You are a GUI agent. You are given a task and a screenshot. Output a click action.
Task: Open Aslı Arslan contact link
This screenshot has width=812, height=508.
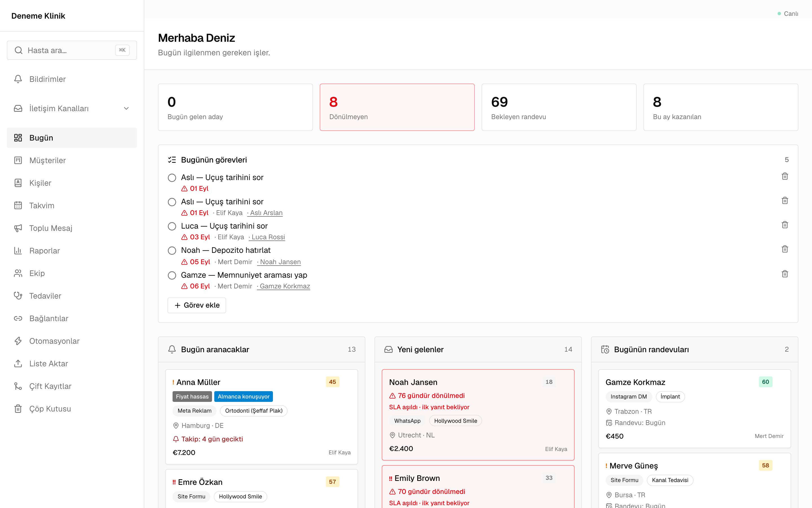tap(265, 213)
